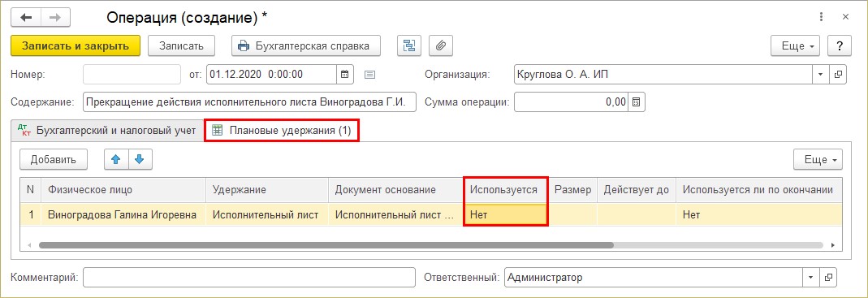This screenshot has width=868, height=298.
Task: Click the empty Размер cell in row 1
Action: coord(572,215)
